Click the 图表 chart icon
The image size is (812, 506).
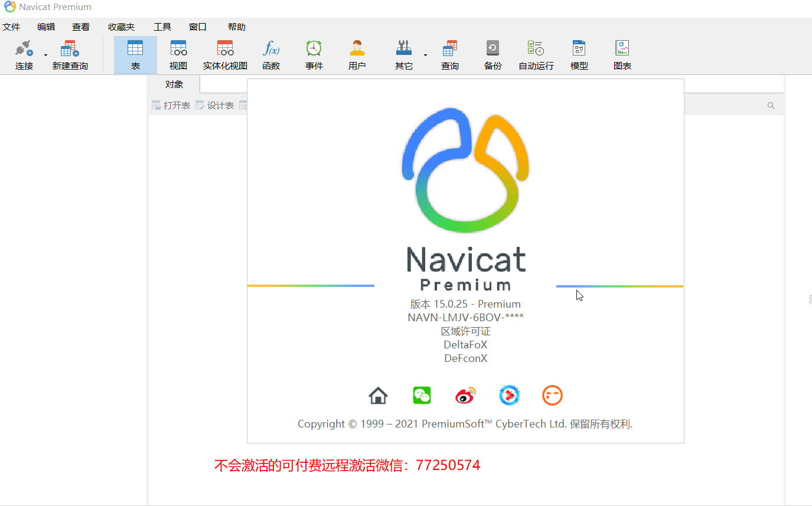(x=622, y=48)
